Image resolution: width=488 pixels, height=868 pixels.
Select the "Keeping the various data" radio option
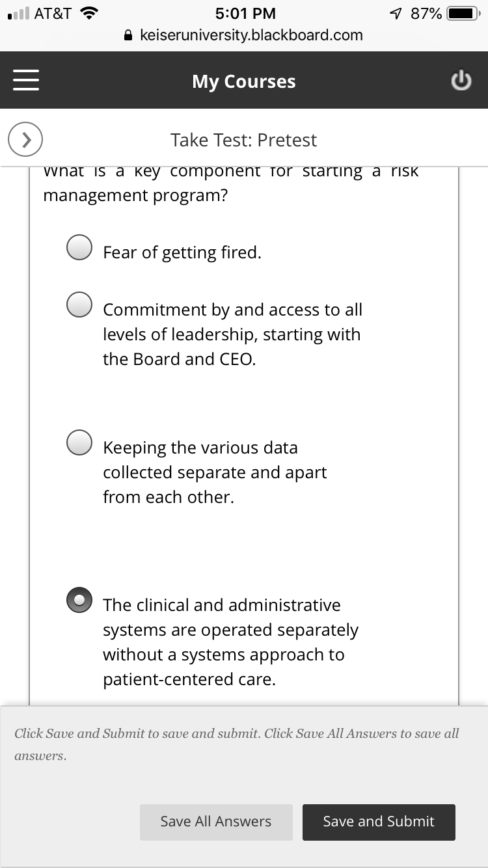click(79, 442)
